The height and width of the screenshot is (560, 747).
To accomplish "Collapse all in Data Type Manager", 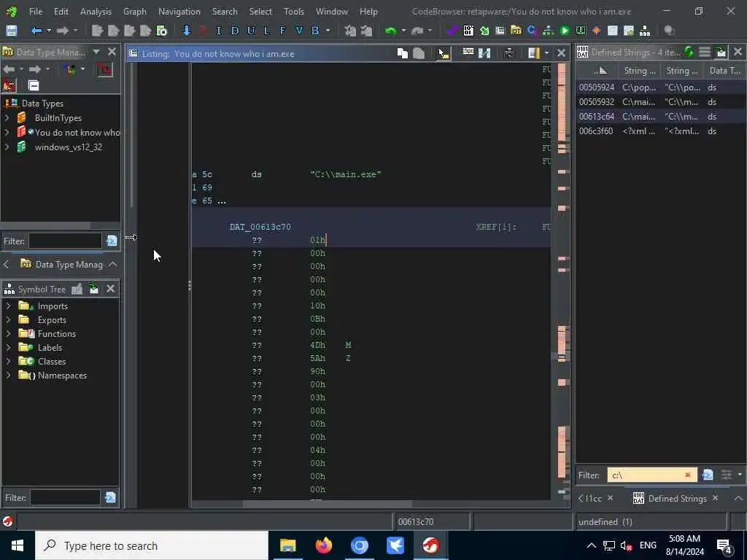I will point(34,85).
